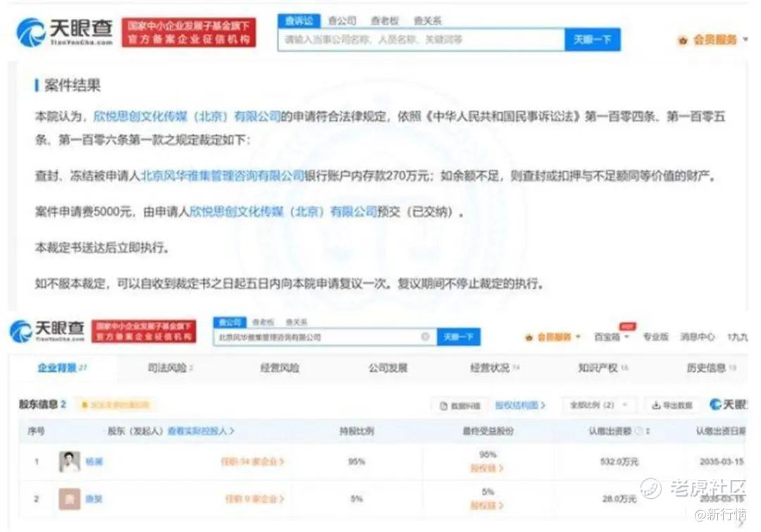Select the 查公司 tab in the lower search bar
This screenshot has width=761, height=532.
[x=230, y=322]
